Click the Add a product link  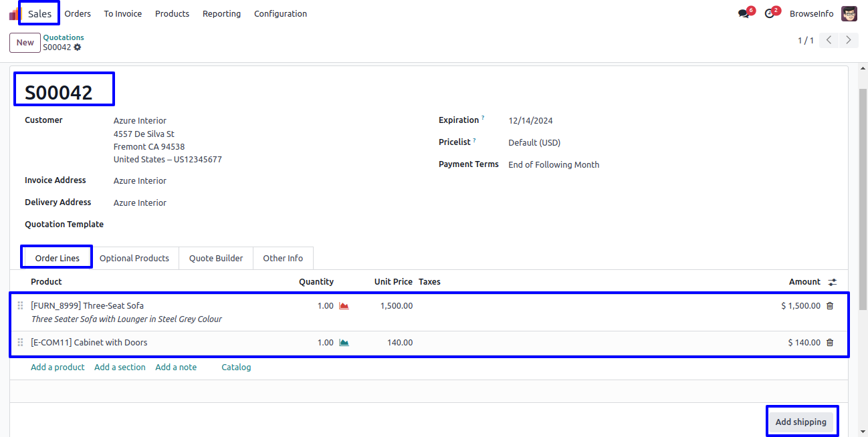[58, 367]
